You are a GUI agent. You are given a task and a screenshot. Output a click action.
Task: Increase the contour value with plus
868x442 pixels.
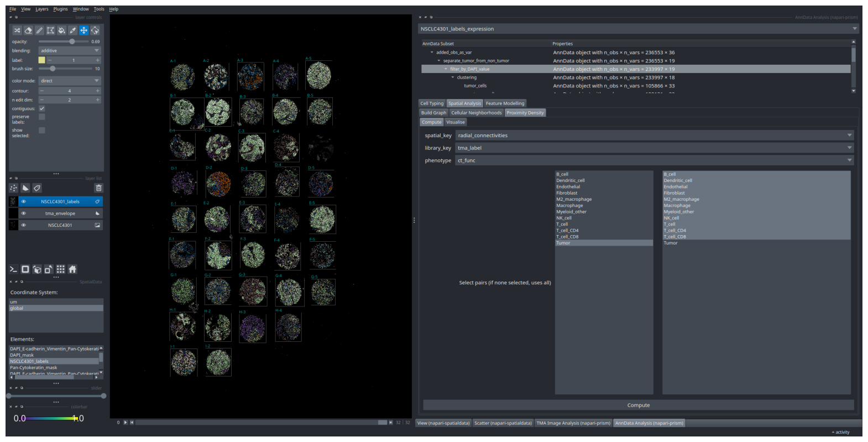[97, 91]
